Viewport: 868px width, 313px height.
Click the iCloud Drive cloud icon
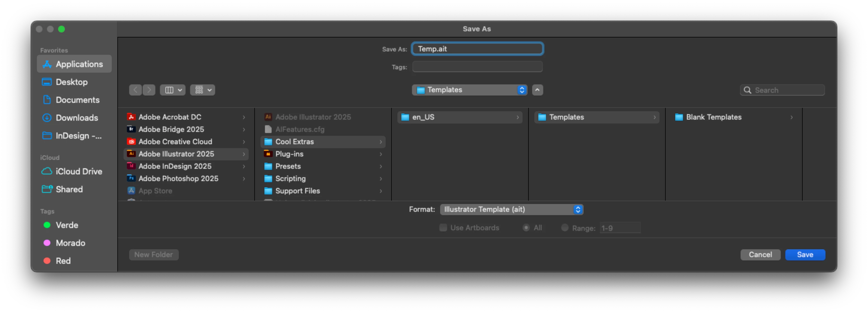point(46,171)
